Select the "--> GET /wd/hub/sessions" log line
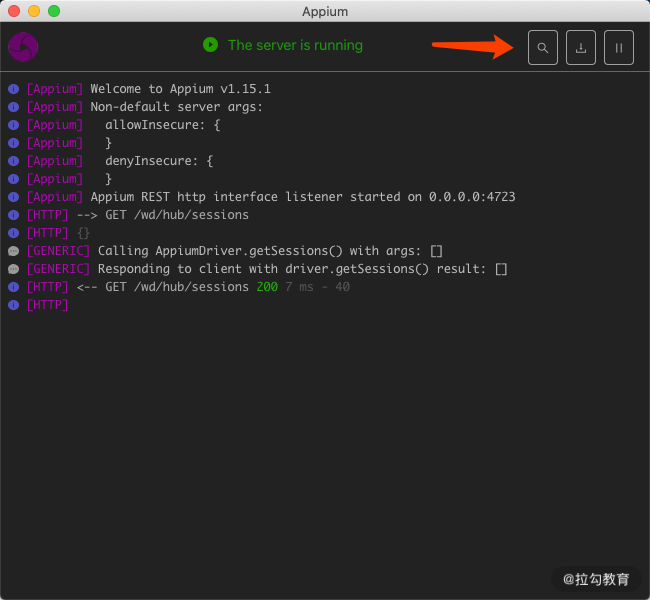 [138, 215]
